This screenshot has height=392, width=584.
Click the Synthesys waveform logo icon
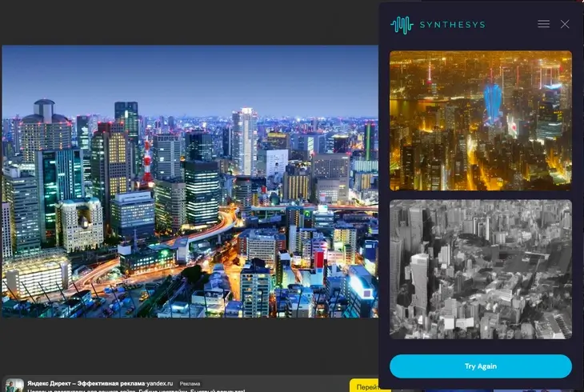pyautogui.click(x=402, y=25)
